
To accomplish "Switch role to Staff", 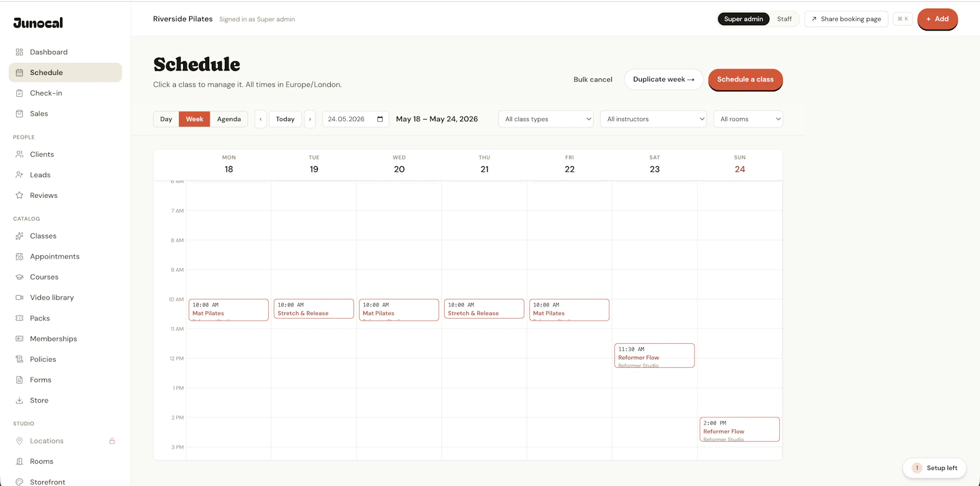I will 785,19.
